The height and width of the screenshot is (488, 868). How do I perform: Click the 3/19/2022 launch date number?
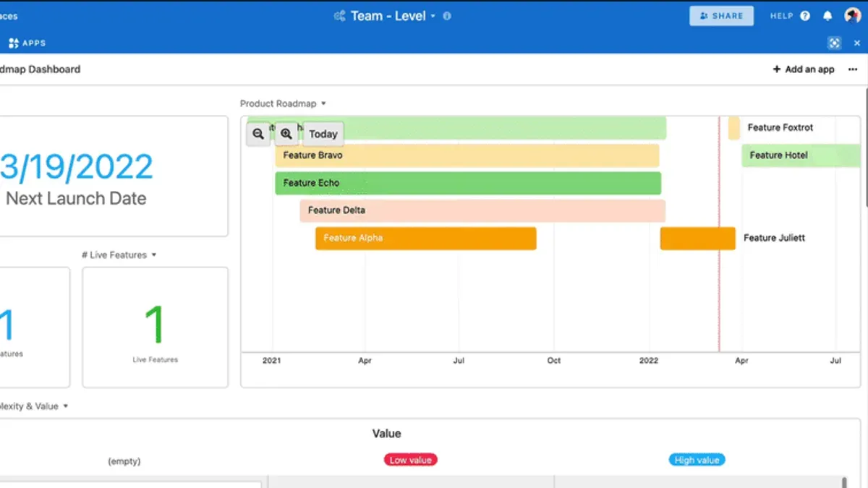point(77,167)
